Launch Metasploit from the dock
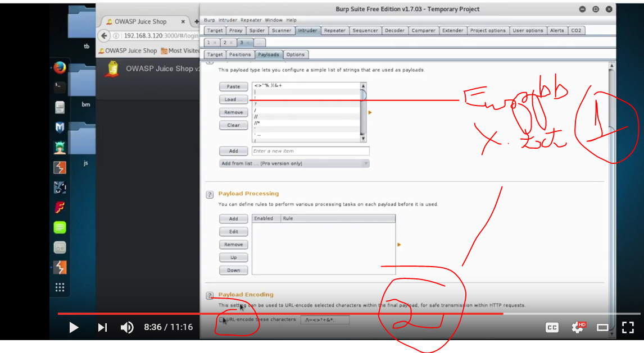The width and height of the screenshot is (644, 353). 60,127
